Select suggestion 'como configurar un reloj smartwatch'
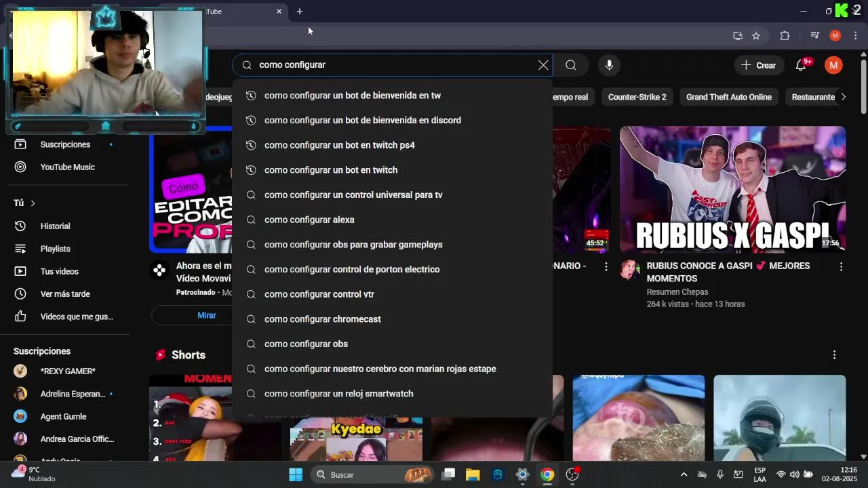 (x=392, y=394)
